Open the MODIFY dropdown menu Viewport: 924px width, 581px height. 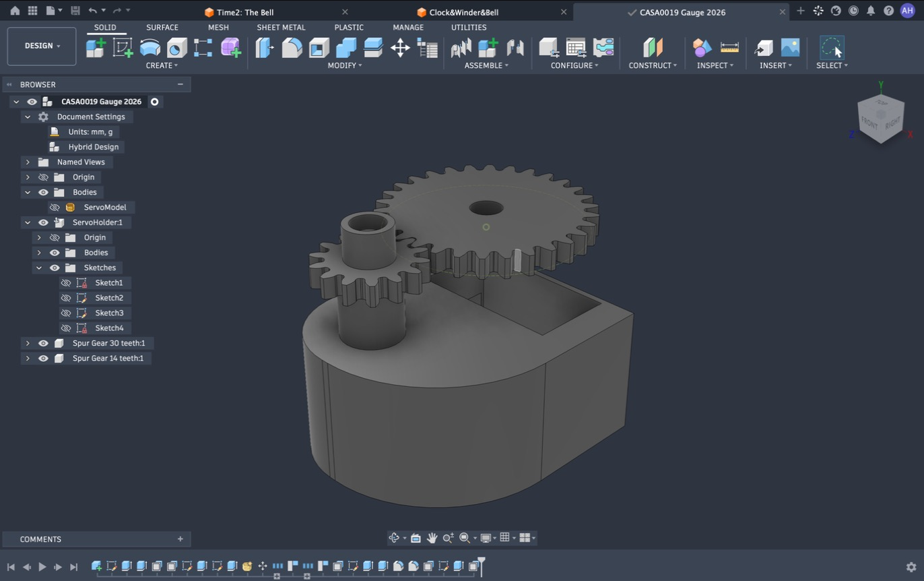coord(345,65)
